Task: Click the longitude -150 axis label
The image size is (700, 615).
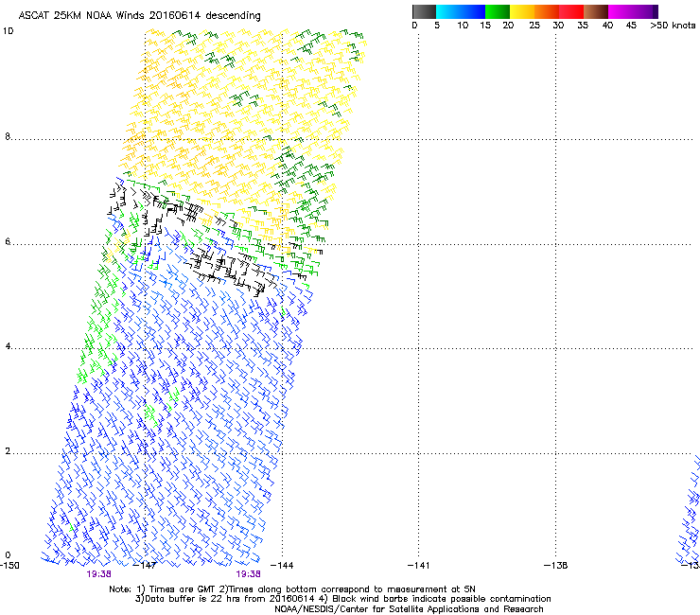Action: [x=9, y=566]
